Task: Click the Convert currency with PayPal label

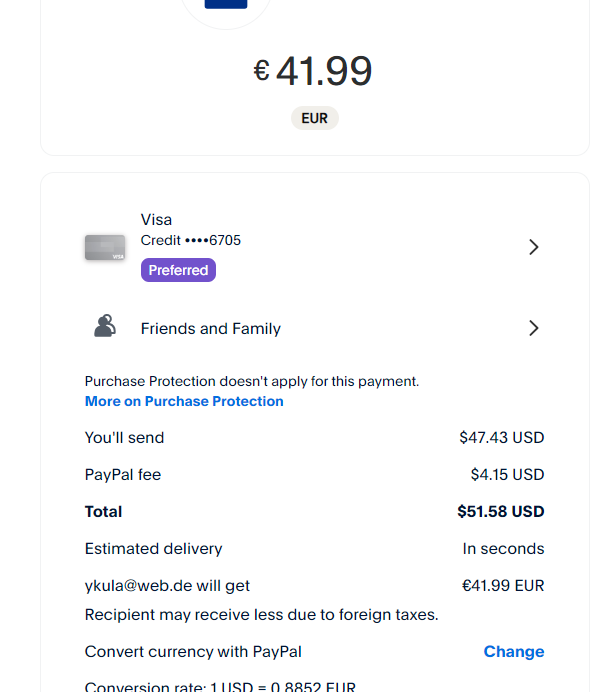Action: click(x=193, y=651)
